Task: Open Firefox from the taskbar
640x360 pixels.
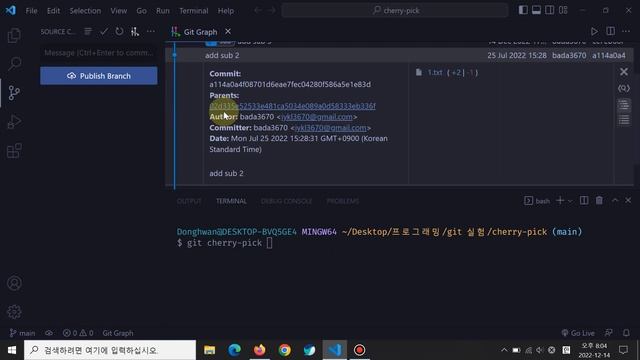Action: 260,350
